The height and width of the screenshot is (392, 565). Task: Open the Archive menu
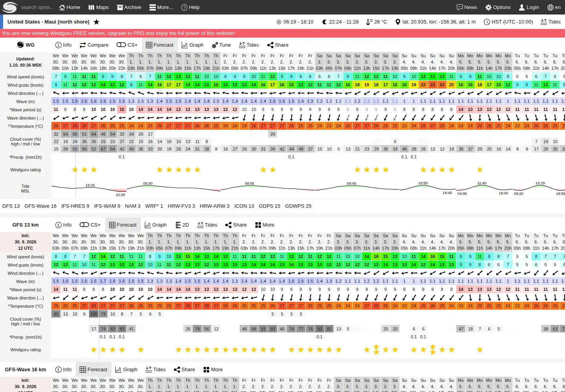click(x=129, y=7)
